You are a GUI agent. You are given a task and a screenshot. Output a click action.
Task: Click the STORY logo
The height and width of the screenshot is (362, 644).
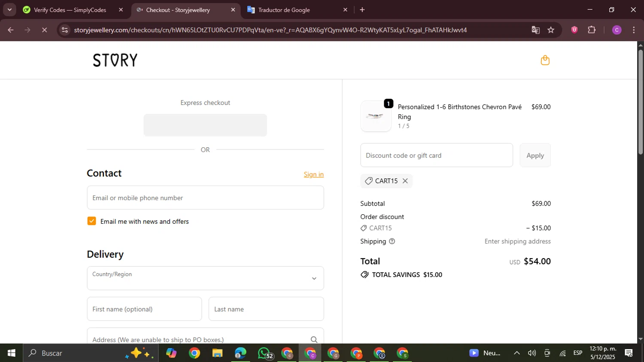coord(115,60)
